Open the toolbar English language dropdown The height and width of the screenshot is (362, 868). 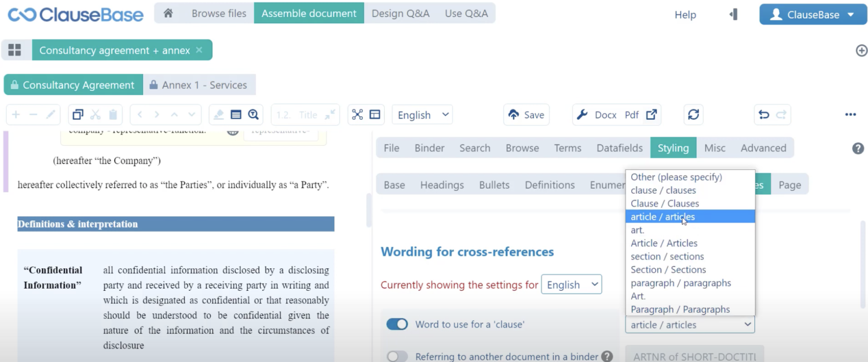[x=423, y=115]
